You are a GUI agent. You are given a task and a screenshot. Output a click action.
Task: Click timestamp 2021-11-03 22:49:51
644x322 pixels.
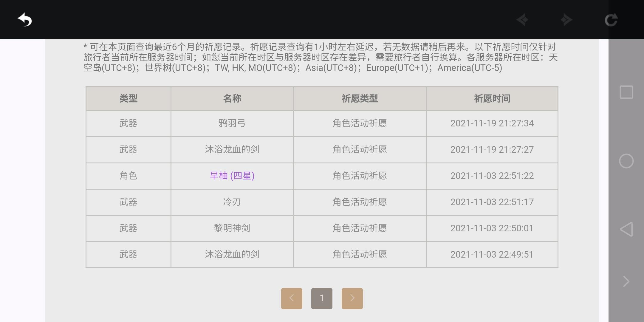click(492, 254)
